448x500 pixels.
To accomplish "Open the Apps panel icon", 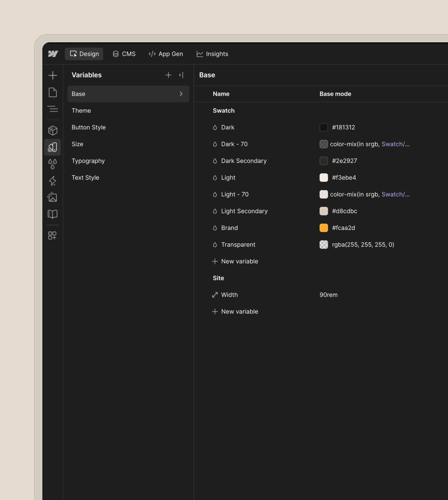I will [x=53, y=235].
